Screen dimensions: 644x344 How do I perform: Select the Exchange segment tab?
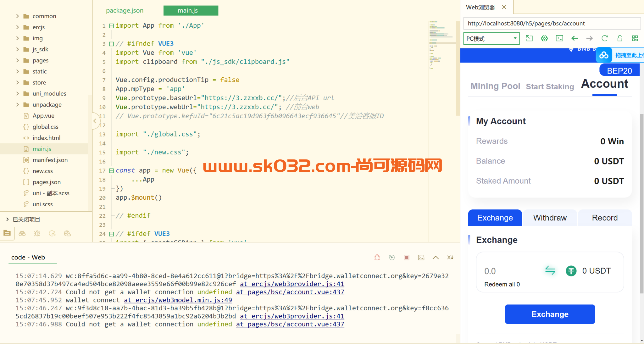[495, 218]
